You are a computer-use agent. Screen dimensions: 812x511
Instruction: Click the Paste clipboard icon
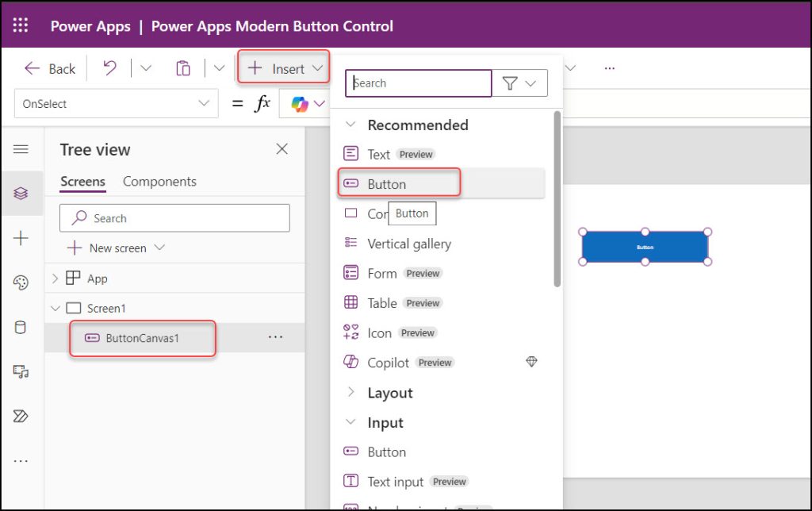pos(183,68)
